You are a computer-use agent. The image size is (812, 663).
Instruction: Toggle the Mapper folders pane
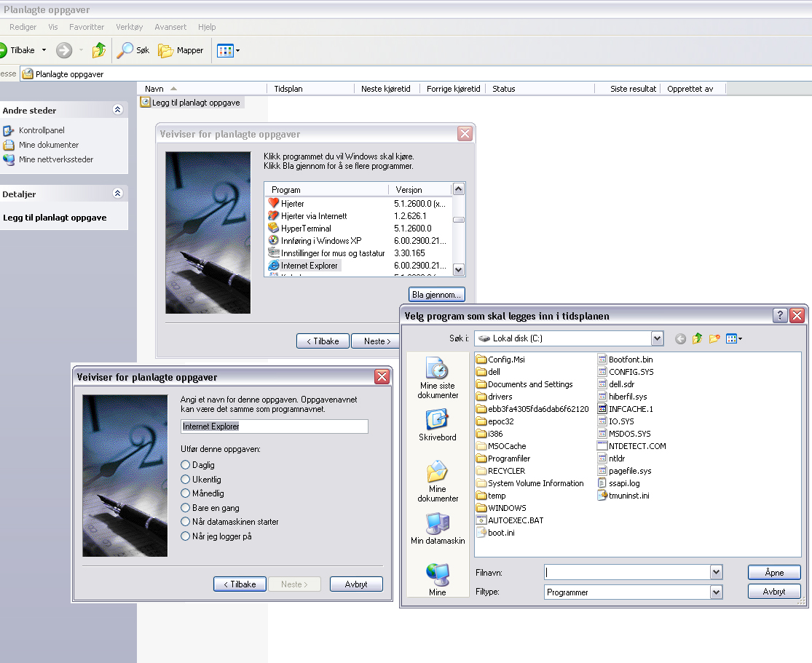click(x=181, y=50)
